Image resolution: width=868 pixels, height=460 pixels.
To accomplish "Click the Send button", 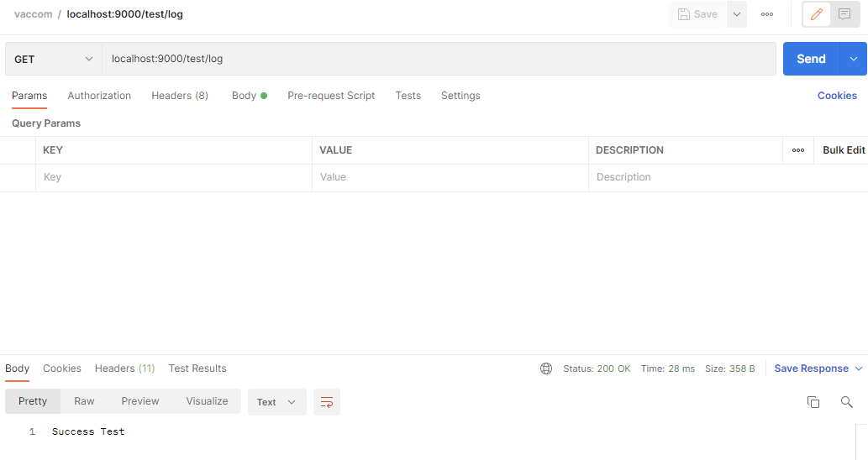I will pyautogui.click(x=811, y=59).
